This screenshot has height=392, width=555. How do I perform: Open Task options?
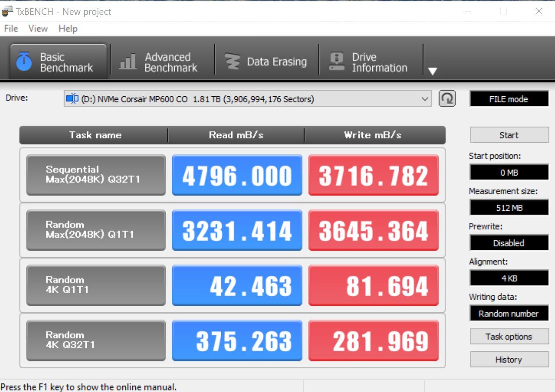point(509,336)
